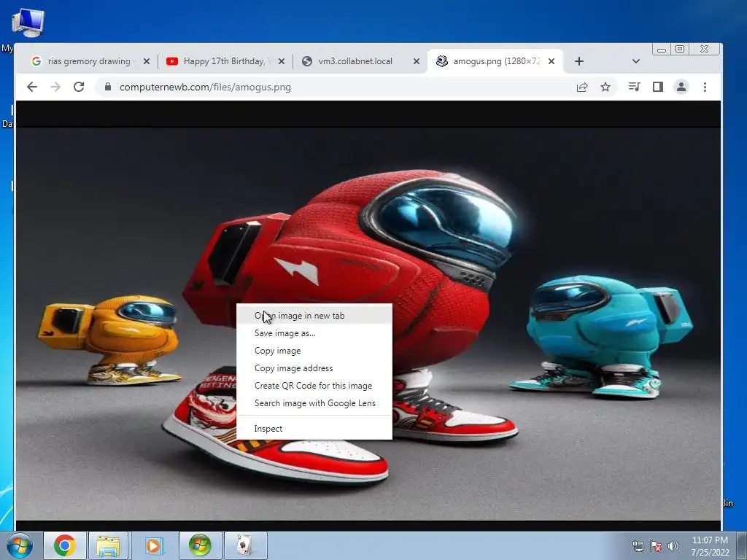Close the vm3.collabnet.local tab

pos(416,61)
